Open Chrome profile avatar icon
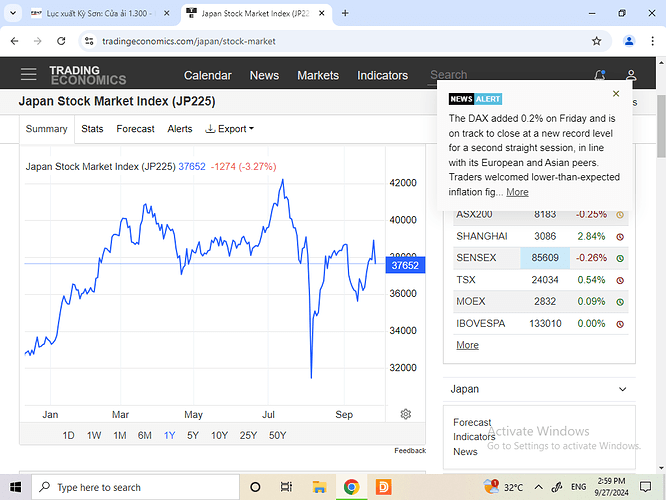The height and width of the screenshot is (500, 666). [x=629, y=41]
